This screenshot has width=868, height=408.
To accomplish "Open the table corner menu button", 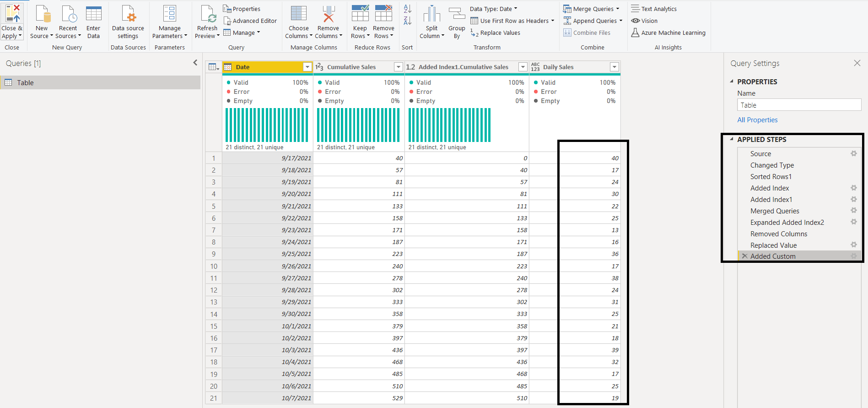I will click(214, 67).
